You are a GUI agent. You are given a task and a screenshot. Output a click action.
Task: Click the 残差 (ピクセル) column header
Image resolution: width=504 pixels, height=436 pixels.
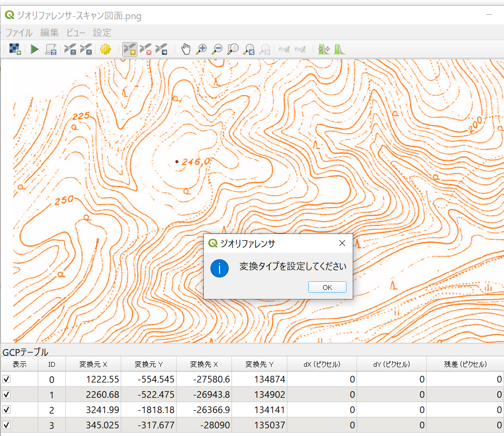[x=465, y=364]
